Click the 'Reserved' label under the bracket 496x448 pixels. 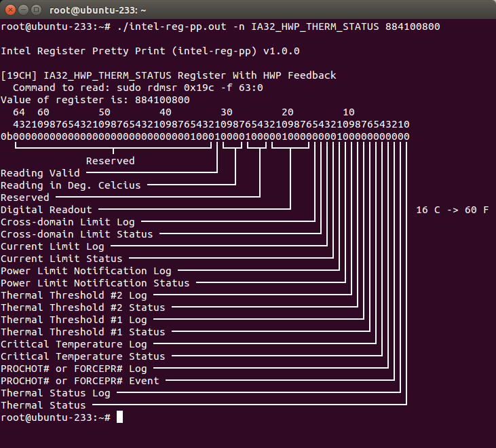coord(111,161)
